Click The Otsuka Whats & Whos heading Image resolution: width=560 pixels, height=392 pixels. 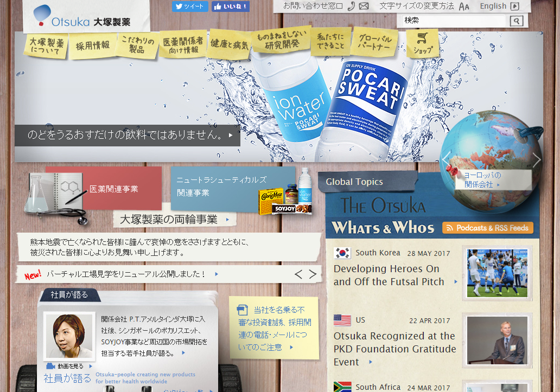click(383, 216)
